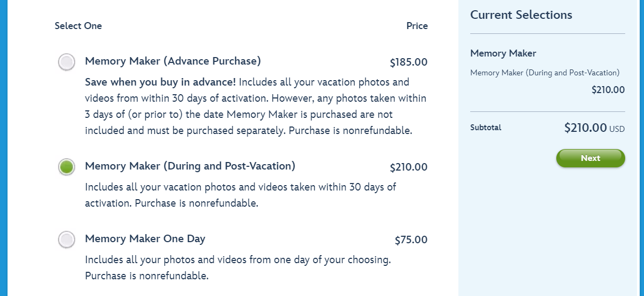Click the During and Post-Vacation description paragraph
The width and height of the screenshot is (644, 296).
240,195
